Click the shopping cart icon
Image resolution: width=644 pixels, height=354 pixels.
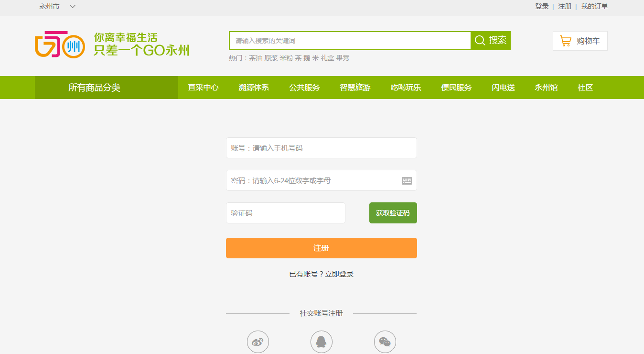click(566, 41)
